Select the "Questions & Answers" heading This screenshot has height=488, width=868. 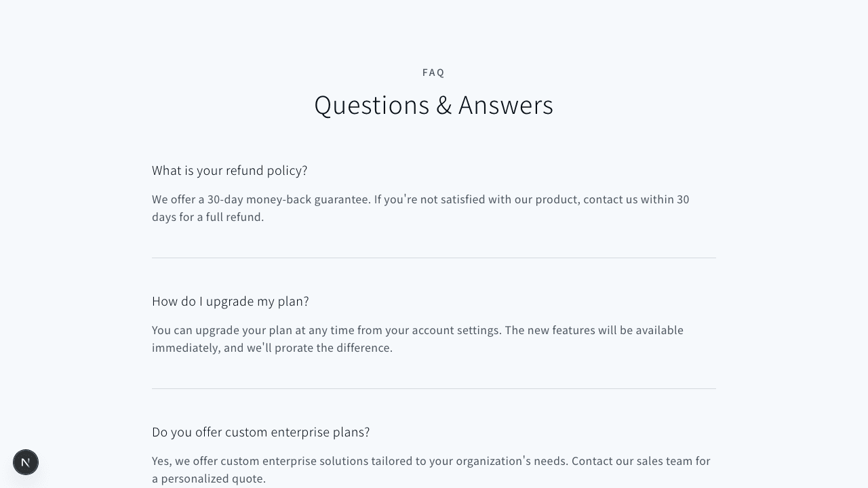click(434, 105)
